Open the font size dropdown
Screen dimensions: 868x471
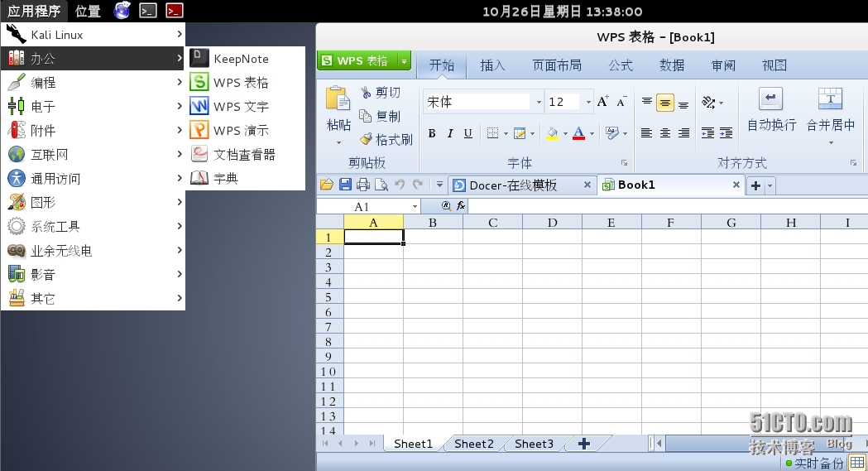[587, 102]
